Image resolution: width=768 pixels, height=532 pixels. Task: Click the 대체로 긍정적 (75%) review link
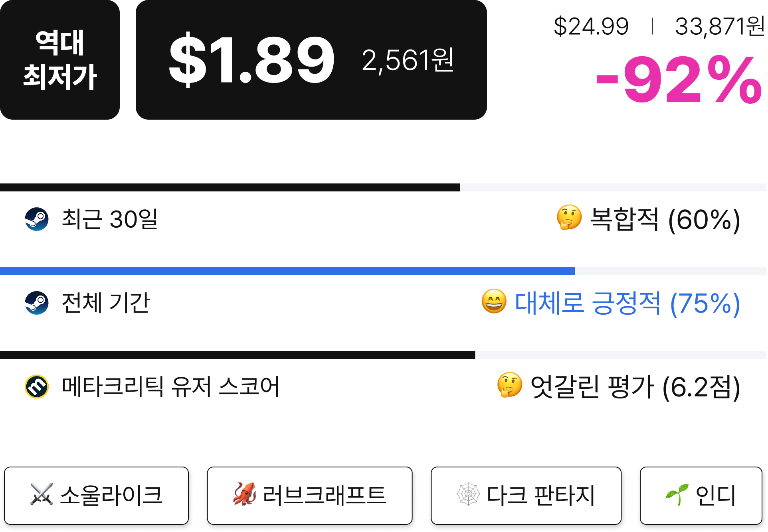[627, 303]
